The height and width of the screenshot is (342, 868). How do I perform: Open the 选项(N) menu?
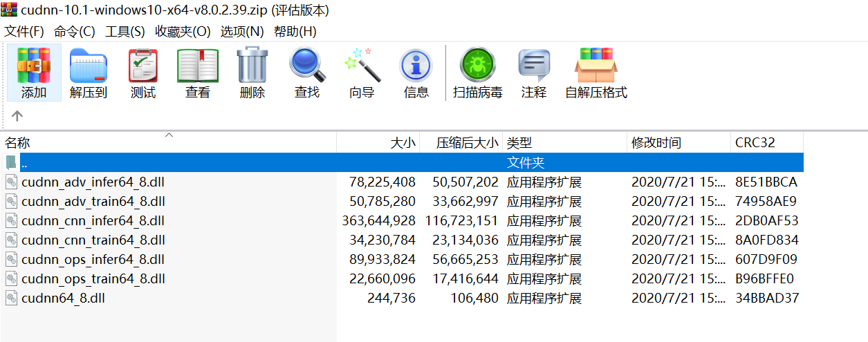(x=242, y=32)
